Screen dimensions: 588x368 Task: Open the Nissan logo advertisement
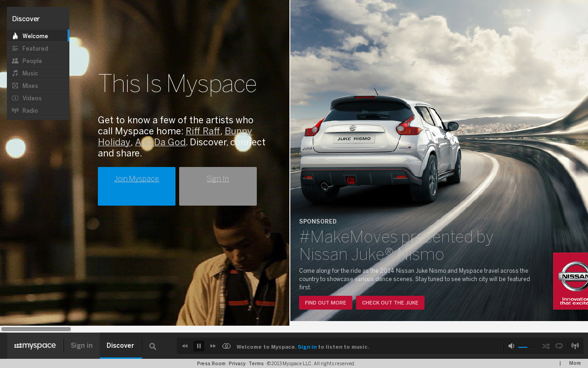[571, 281]
